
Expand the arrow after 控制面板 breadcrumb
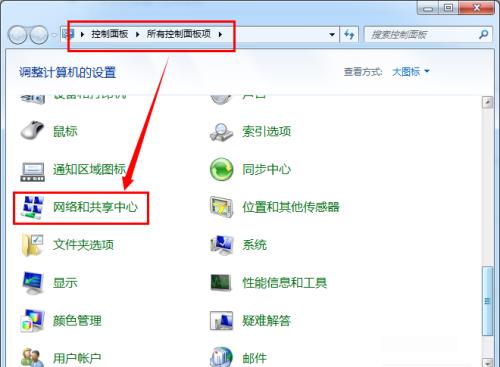(137, 34)
